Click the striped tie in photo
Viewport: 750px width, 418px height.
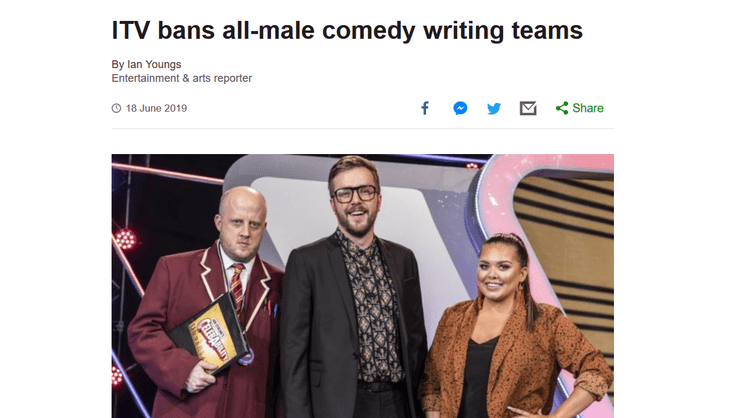click(237, 285)
